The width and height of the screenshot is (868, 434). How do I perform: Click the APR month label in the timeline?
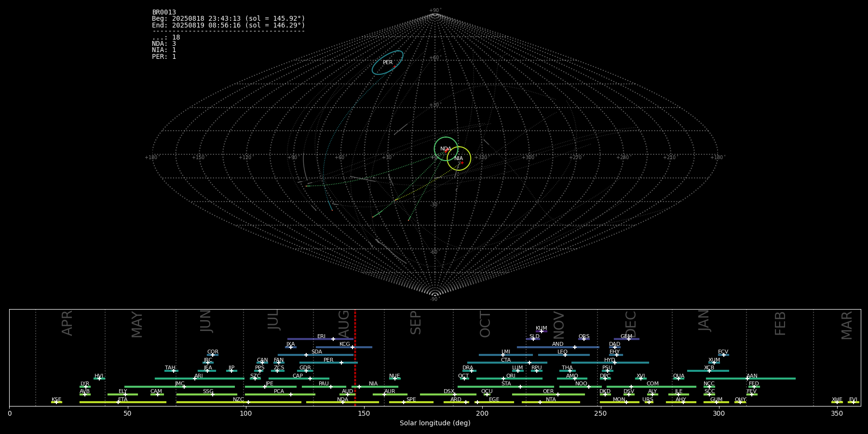68,323
